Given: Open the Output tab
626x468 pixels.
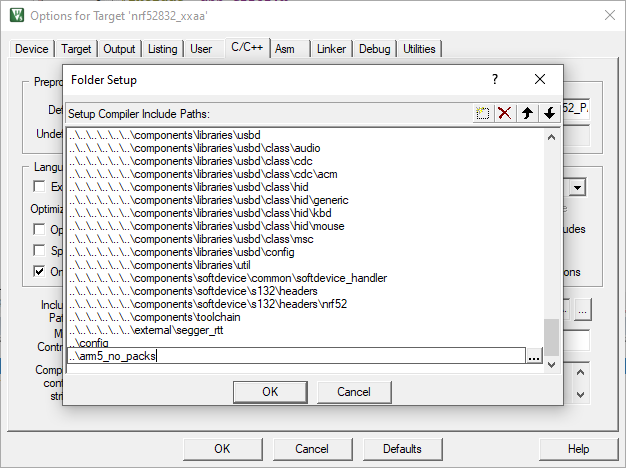Looking at the screenshot, I should [x=119, y=49].
